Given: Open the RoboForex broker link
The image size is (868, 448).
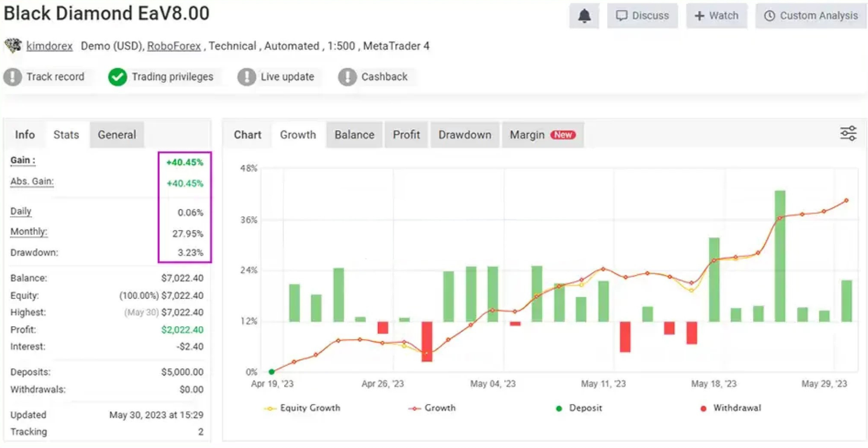Looking at the screenshot, I should [174, 46].
